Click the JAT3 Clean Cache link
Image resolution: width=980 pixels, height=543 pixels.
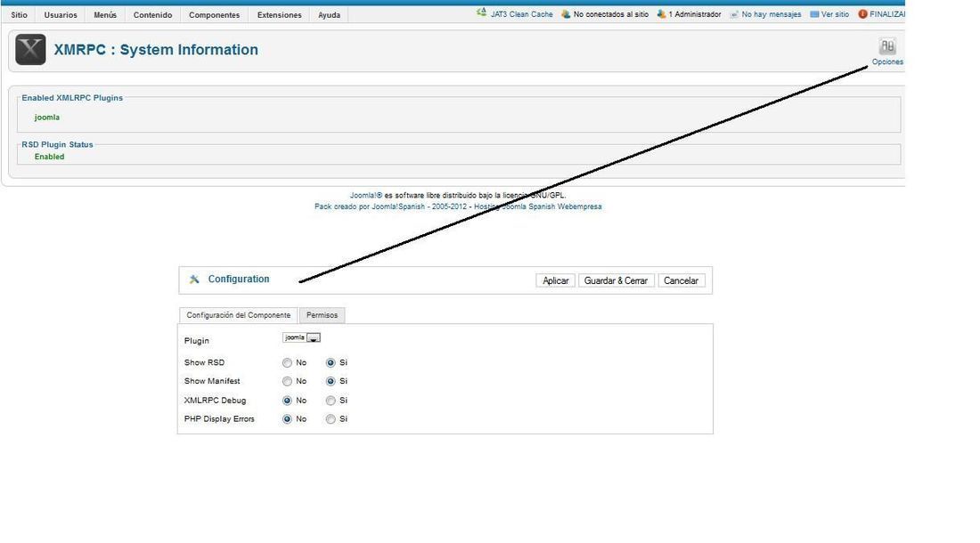522,14
